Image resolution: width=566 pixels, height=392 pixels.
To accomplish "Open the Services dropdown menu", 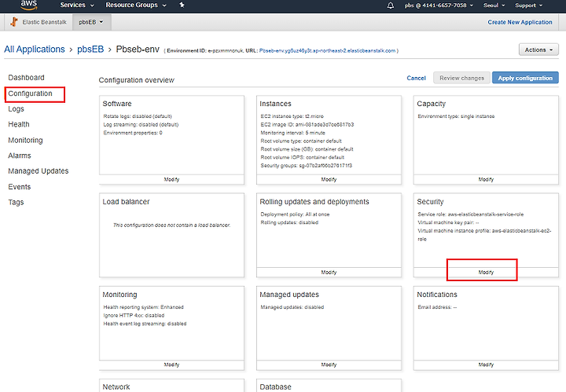I will point(77,5).
